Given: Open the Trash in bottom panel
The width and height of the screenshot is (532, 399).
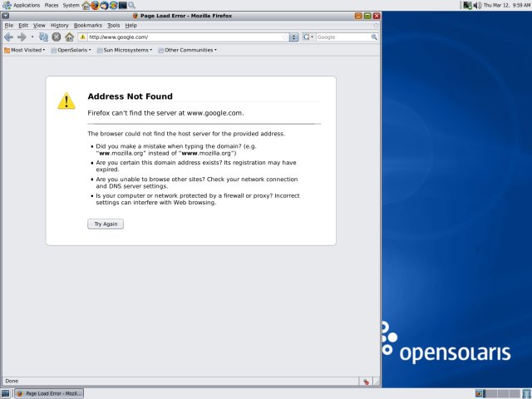Looking at the screenshot, I should coord(526,393).
